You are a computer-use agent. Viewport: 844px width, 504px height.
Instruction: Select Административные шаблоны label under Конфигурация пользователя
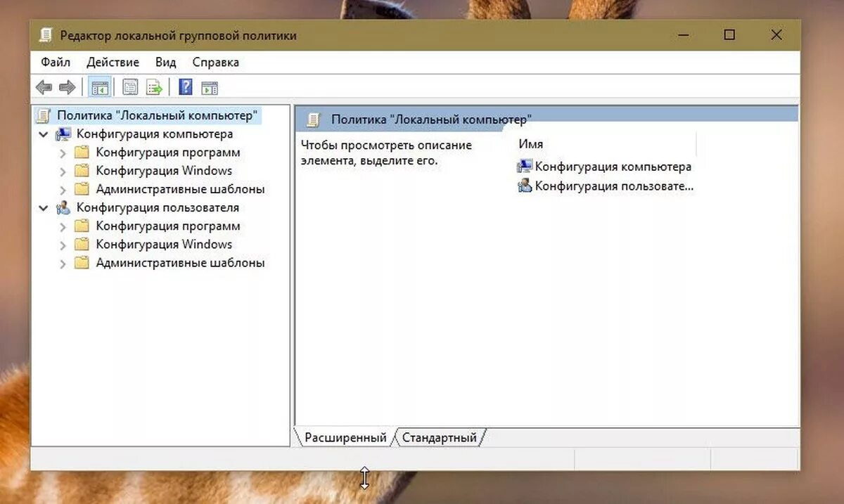pos(180,262)
